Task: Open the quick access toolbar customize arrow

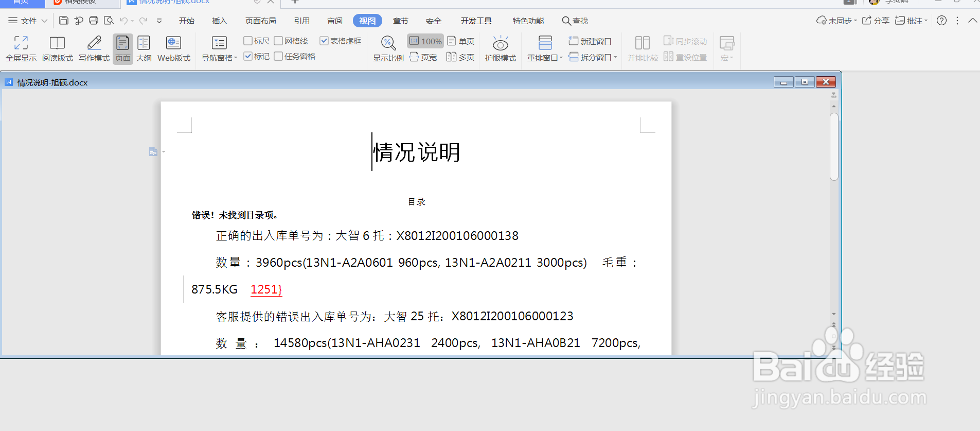Action: pyautogui.click(x=159, y=21)
